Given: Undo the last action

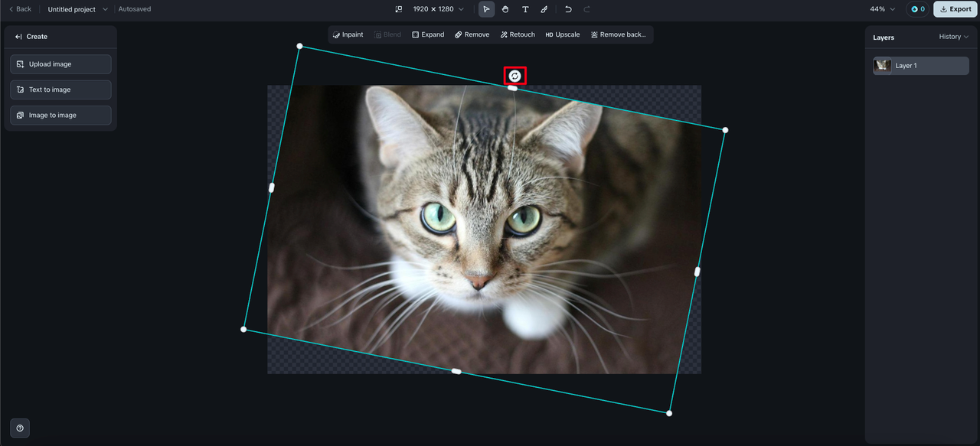Looking at the screenshot, I should pyautogui.click(x=568, y=9).
